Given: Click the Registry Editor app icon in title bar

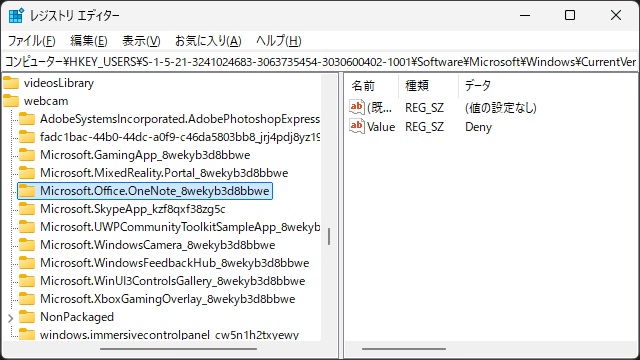Looking at the screenshot, I should pyautogui.click(x=16, y=16).
